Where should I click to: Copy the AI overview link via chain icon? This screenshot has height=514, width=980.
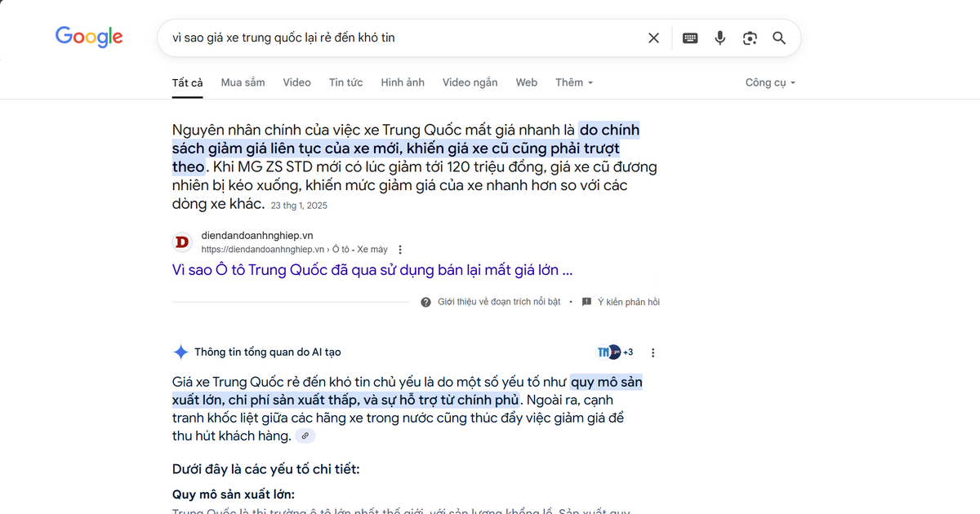(x=305, y=435)
